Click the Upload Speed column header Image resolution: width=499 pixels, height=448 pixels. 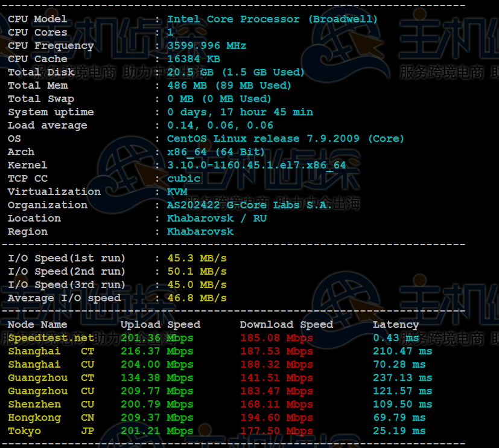point(159,324)
